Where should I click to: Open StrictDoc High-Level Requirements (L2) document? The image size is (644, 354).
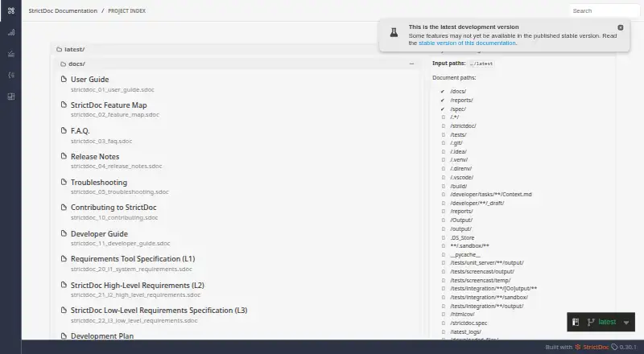point(137,285)
